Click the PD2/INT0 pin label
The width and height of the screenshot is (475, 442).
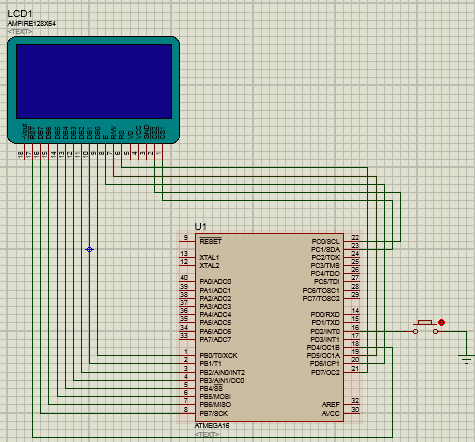(325, 332)
